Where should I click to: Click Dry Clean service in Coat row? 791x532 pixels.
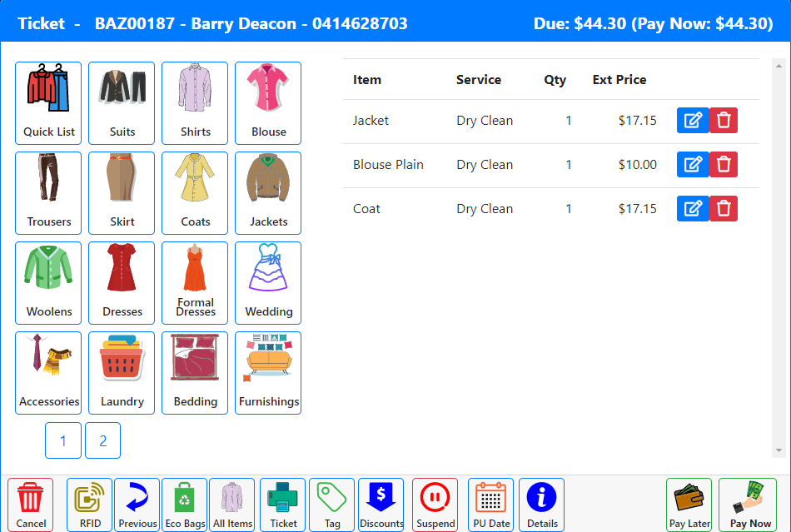[485, 209]
